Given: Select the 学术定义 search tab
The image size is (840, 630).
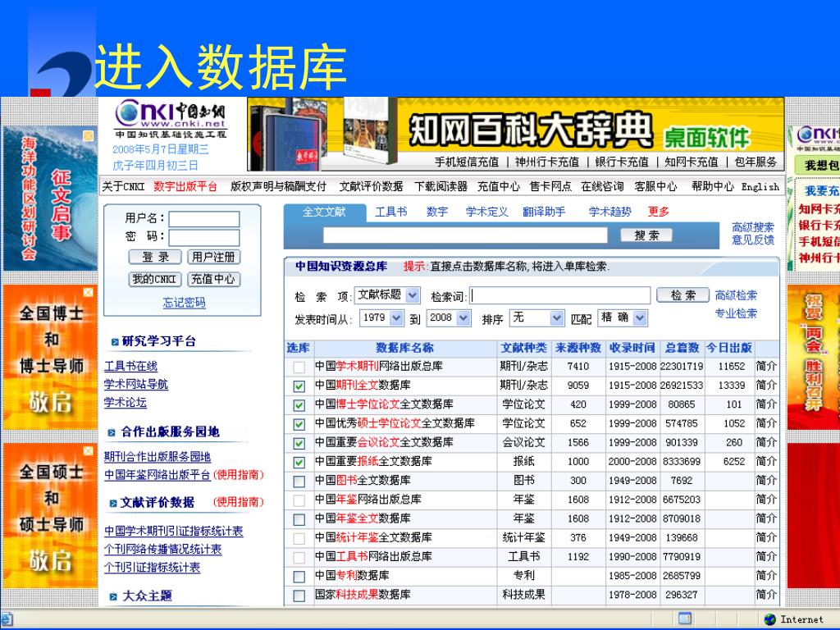Looking at the screenshot, I should click(x=486, y=212).
